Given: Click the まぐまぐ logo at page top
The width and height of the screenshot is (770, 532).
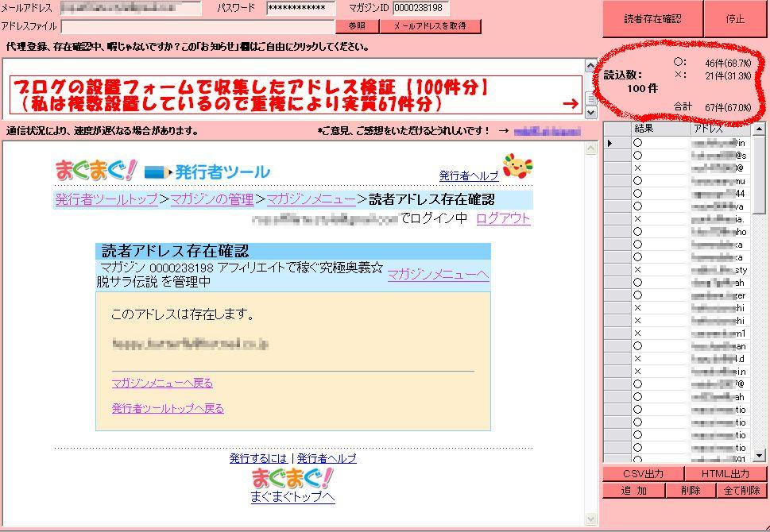Looking at the screenshot, I should click(x=96, y=170).
